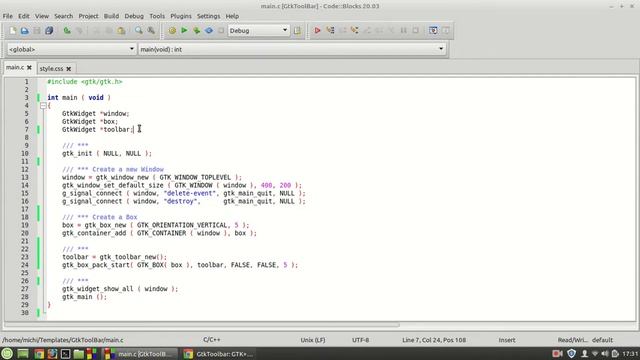The image size is (640, 360).
Task: Rebuild the project with the blue icon
Action: 209,31
